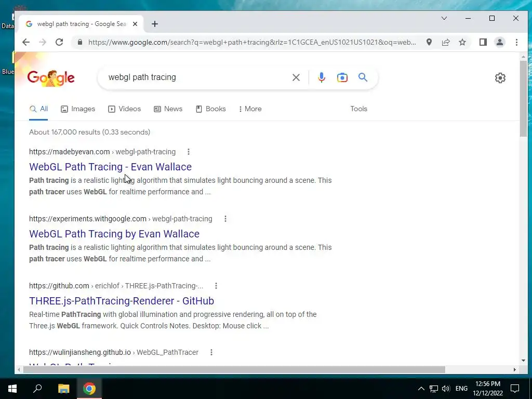Click the scroll left arrow at page bottom

click(19, 369)
